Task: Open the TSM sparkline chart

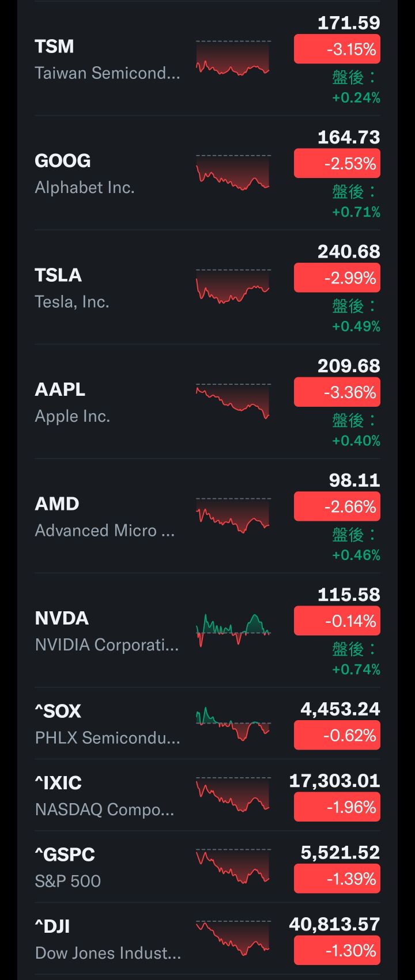Action: tap(233, 58)
